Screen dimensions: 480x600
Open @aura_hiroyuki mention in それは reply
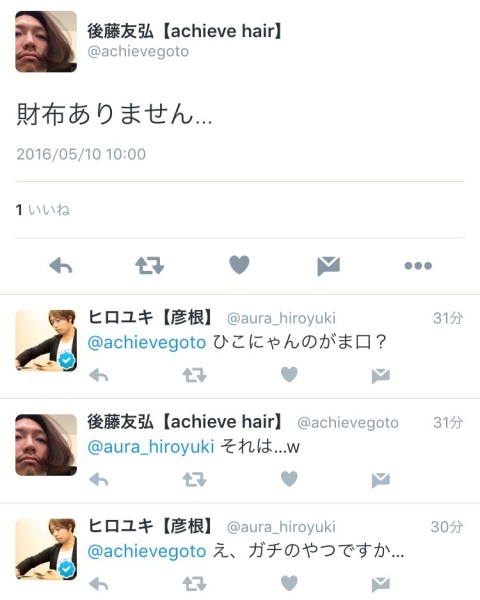coord(151,447)
